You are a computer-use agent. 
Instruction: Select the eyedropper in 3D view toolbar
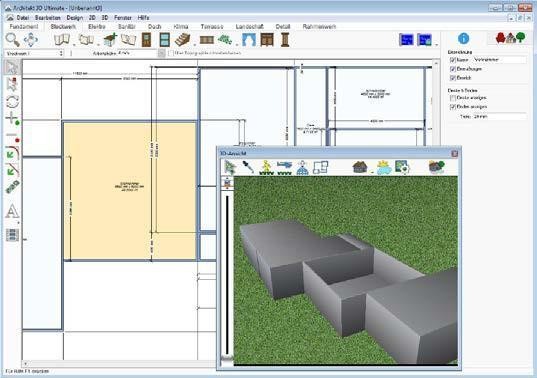tap(248, 167)
